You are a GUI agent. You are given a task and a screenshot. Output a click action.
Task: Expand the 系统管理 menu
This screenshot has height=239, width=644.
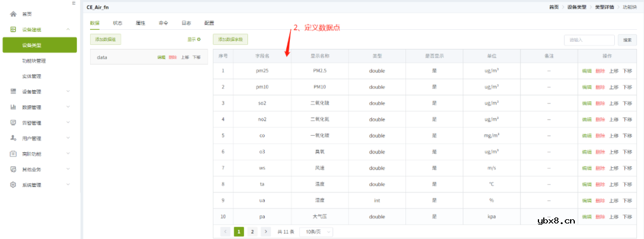tap(68, 185)
